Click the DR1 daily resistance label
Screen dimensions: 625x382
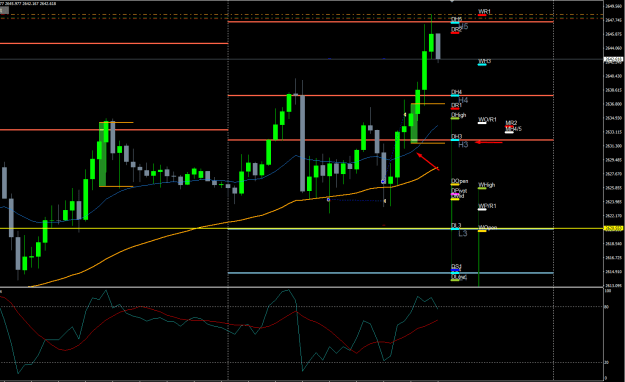456,105
